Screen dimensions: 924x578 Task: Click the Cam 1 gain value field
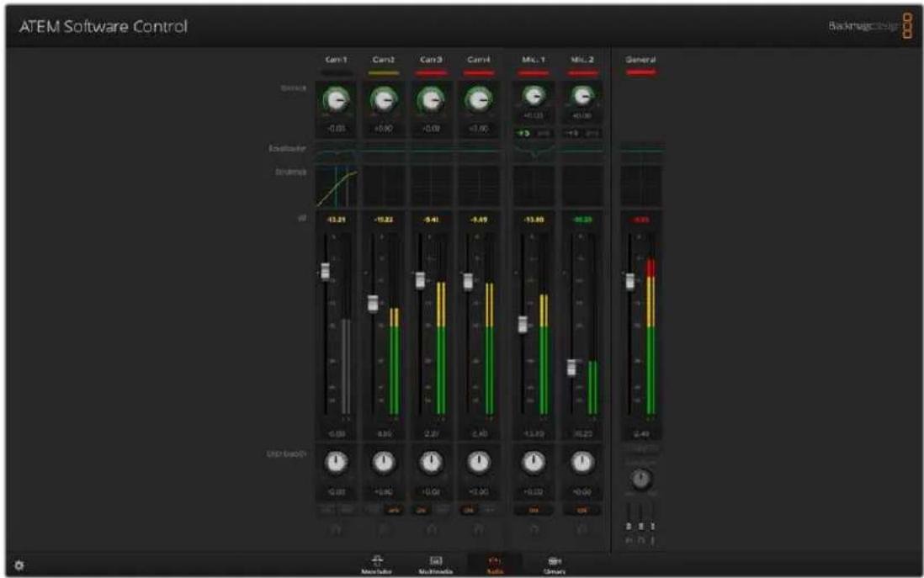(x=336, y=128)
